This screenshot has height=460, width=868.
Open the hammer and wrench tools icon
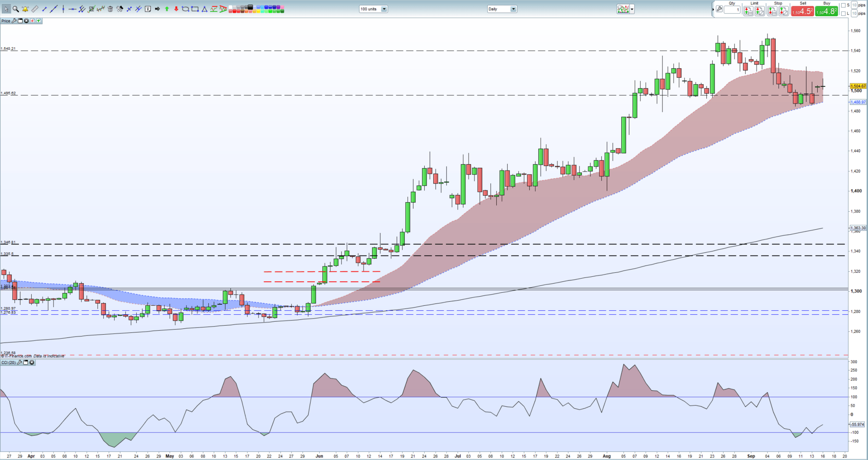[120, 9]
